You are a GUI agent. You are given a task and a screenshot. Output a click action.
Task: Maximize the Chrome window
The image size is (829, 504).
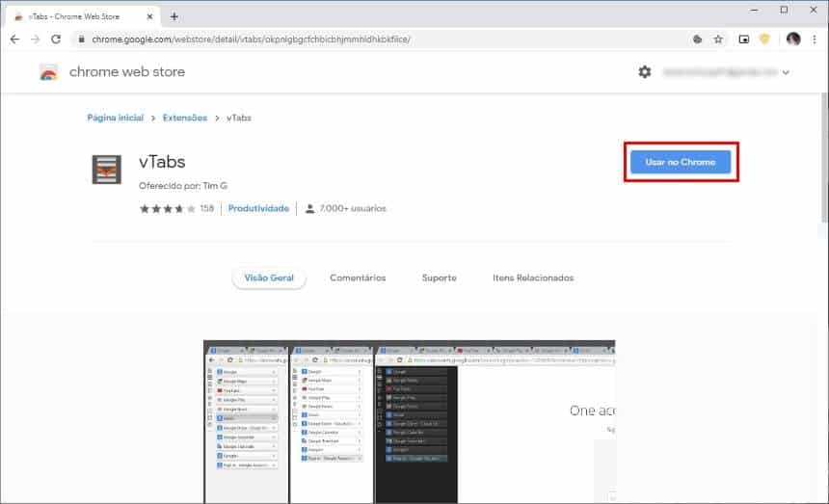tap(784, 10)
